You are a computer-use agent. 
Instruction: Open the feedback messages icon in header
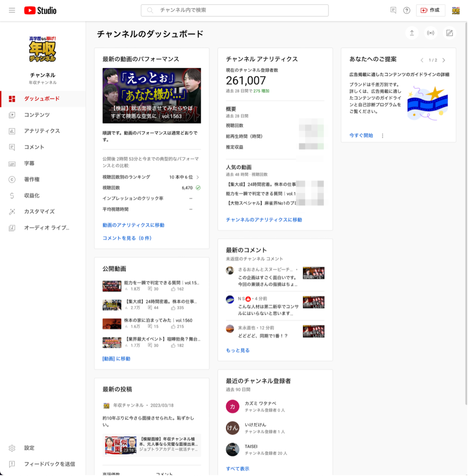(393, 10)
